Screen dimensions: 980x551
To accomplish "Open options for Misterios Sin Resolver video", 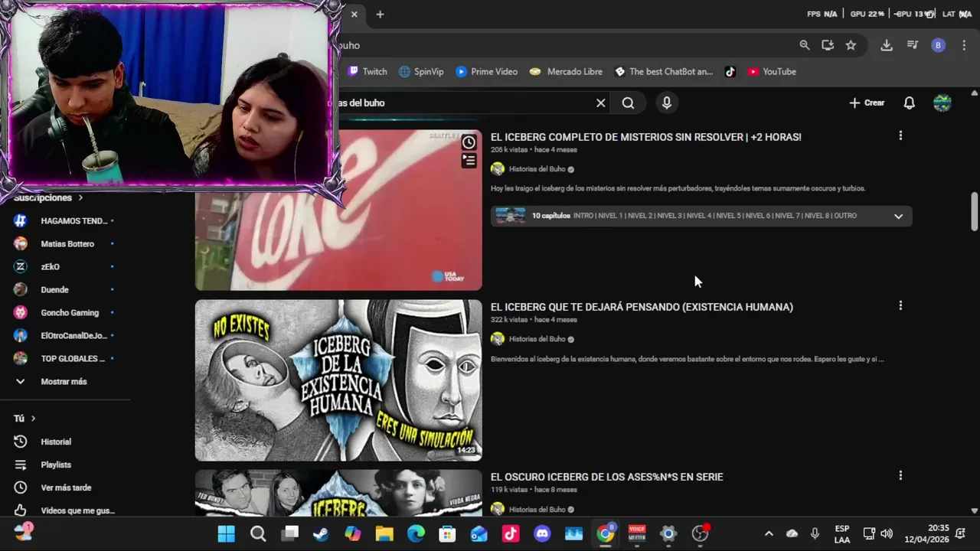I will click(900, 135).
